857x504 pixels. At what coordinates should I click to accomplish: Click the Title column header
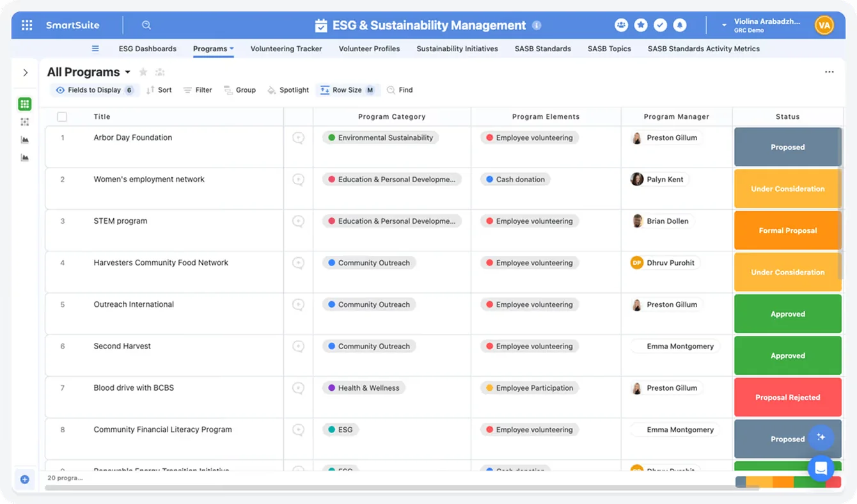(102, 116)
